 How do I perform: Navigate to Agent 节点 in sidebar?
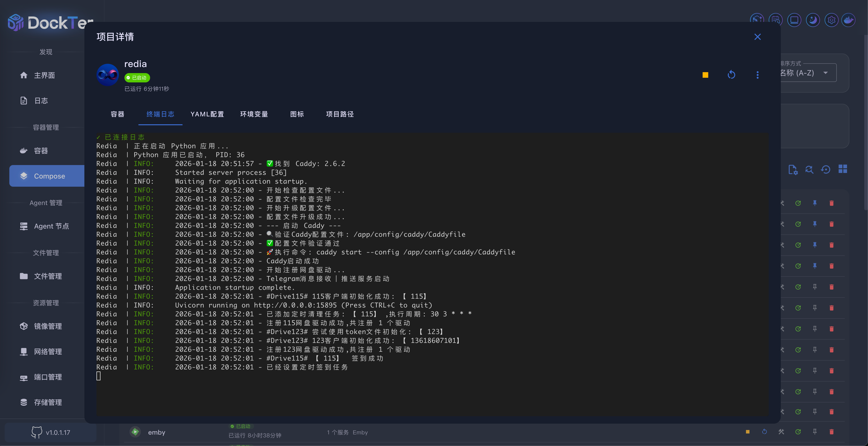tap(51, 226)
